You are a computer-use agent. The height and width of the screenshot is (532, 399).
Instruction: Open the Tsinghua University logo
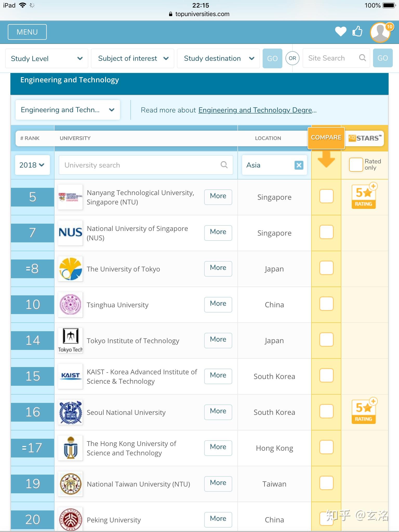[x=70, y=305]
